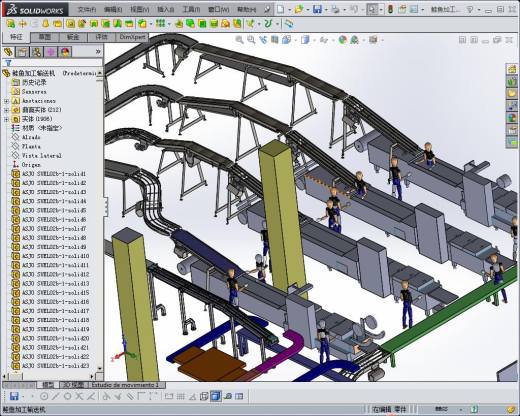The width and height of the screenshot is (520, 416).
Task: Click the filter funnel icon in tree
Action: coord(8,63)
